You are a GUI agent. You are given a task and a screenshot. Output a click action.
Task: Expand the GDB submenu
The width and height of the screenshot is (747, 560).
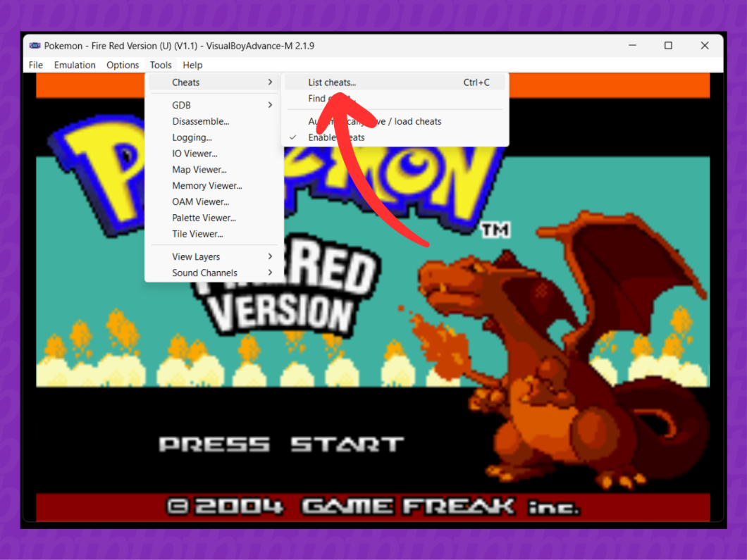point(214,105)
